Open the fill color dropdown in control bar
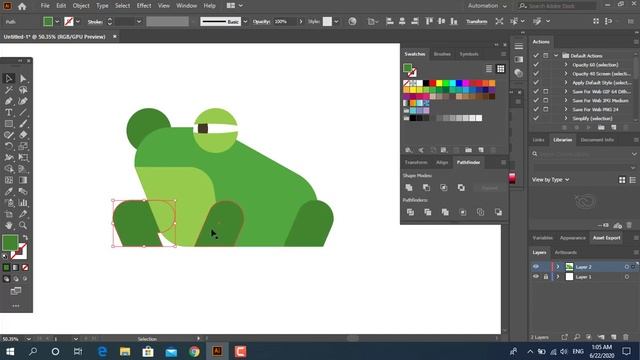This screenshot has height=360, width=640. [x=57, y=22]
